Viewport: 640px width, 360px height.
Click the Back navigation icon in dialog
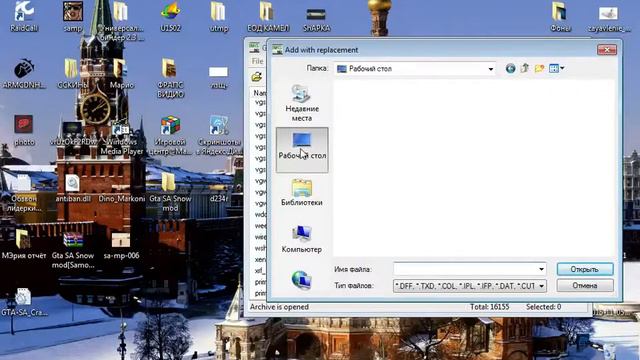tap(510, 69)
